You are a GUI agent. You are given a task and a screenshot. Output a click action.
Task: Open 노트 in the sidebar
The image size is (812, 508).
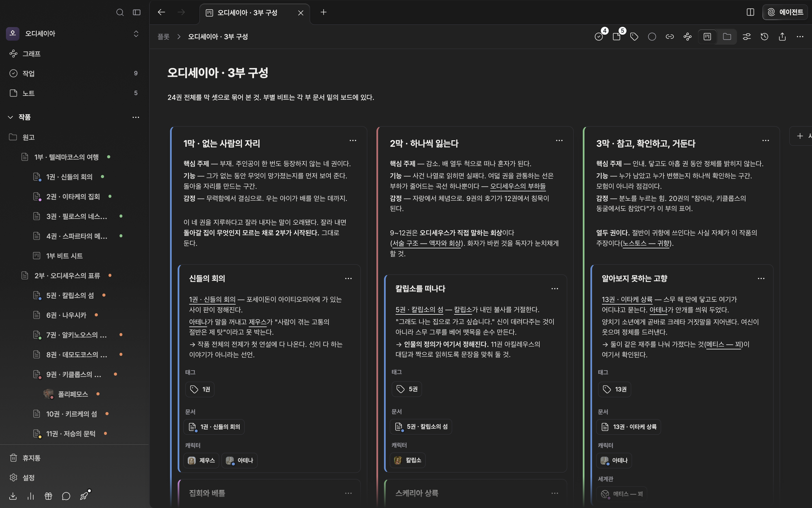pyautogui.click(x=74, y=93)
